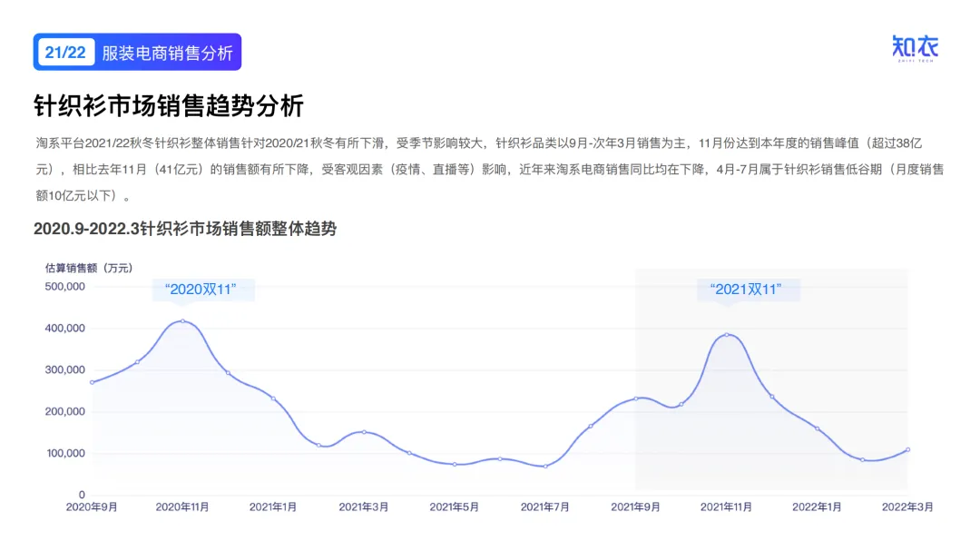The width and height of the screenshot is (980, 551).
Task: Click the 21/22 badge in the header
Action: tap(65, 53)
